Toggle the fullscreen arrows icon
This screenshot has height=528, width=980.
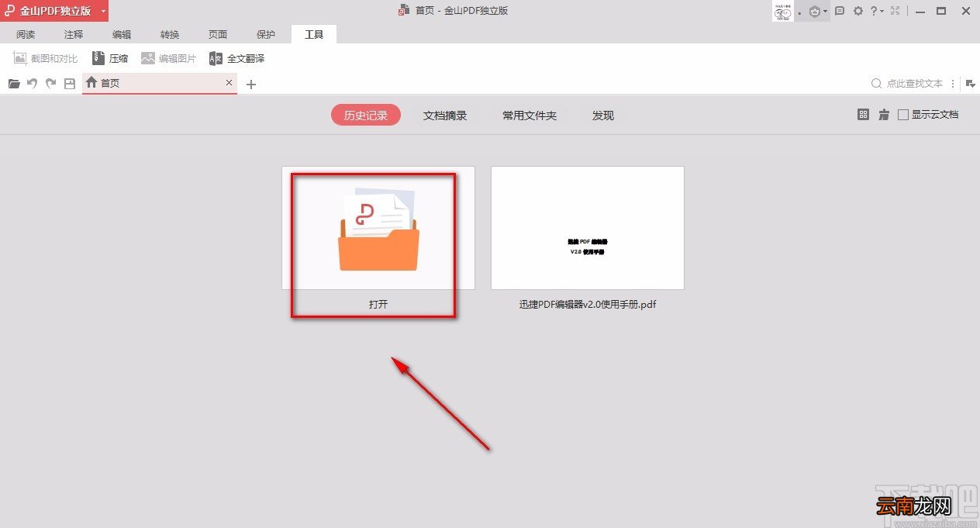point(895,11)
